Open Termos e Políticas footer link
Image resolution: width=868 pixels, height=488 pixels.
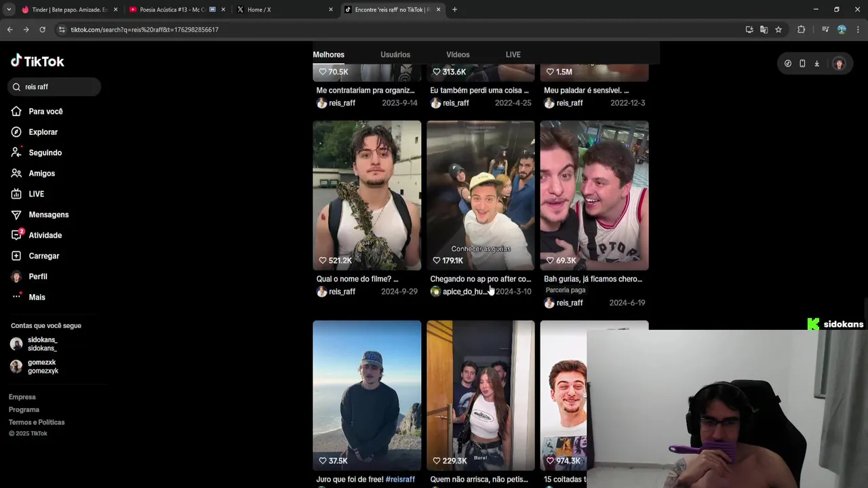(x=37, y=422)
